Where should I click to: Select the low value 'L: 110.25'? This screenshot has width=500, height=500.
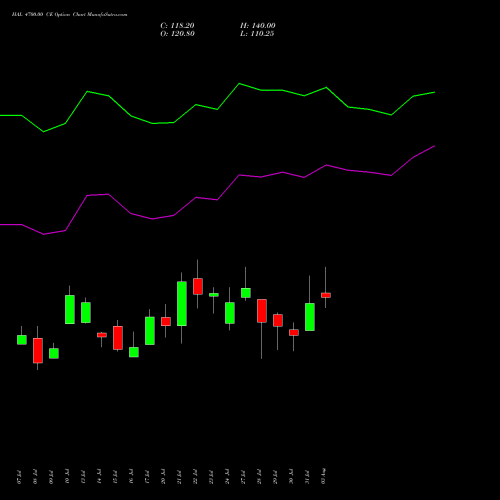(x=257, y=34)
